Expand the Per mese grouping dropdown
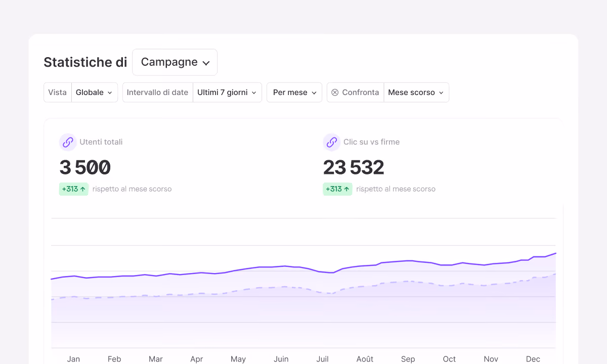 click(x=294, y=93)
